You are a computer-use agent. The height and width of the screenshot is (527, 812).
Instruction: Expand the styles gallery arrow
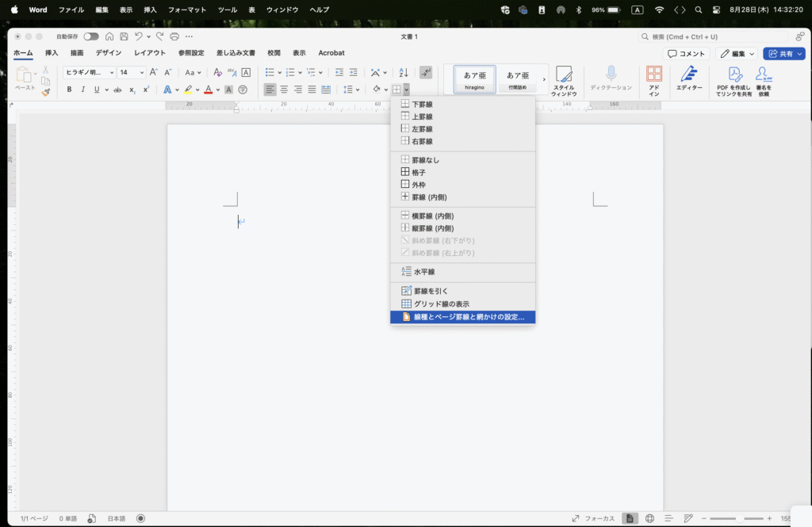[x=544, y=79]
